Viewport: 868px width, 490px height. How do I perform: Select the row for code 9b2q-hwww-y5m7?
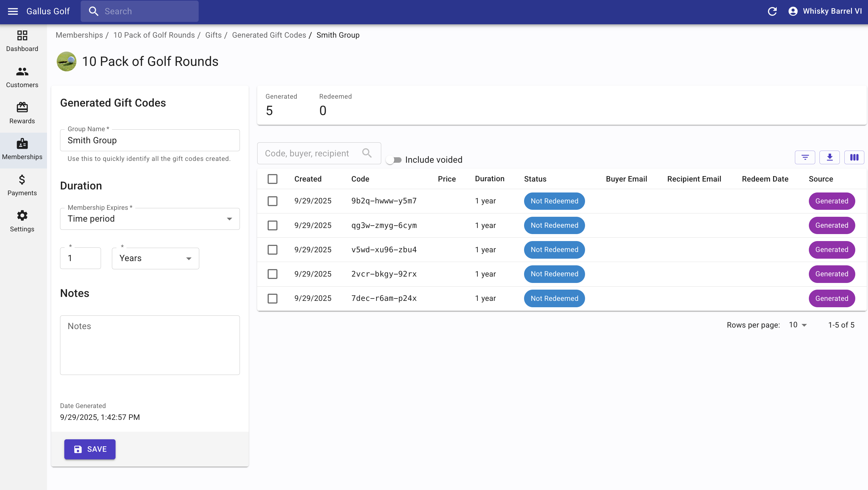[x=272, y=201]
